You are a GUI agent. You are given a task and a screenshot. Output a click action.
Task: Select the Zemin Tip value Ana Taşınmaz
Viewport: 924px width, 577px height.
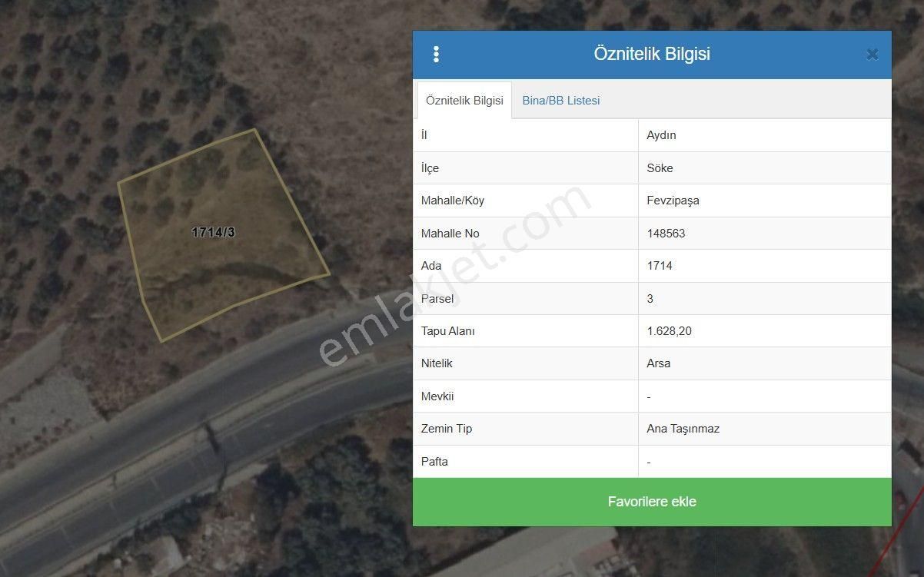click(x=683, y=429)
